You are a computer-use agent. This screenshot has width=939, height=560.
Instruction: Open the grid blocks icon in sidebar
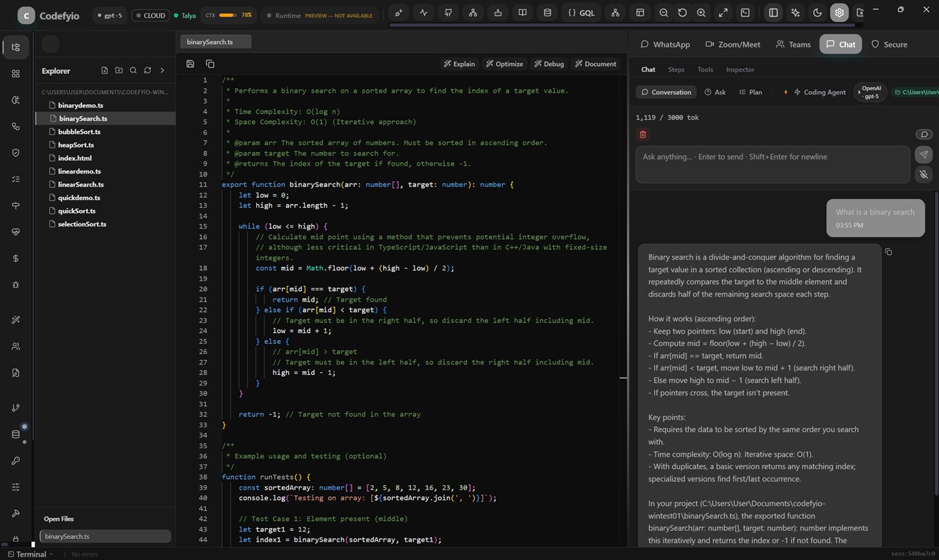16,74
